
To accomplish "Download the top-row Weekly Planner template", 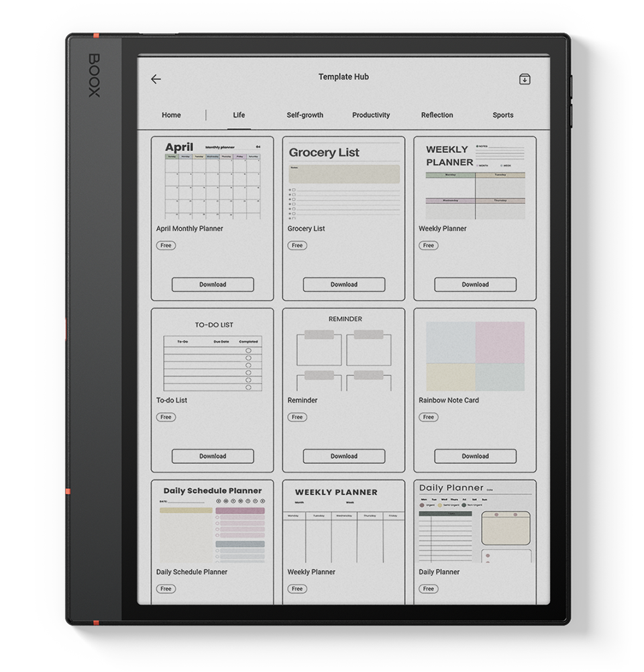I will (476, 285).
